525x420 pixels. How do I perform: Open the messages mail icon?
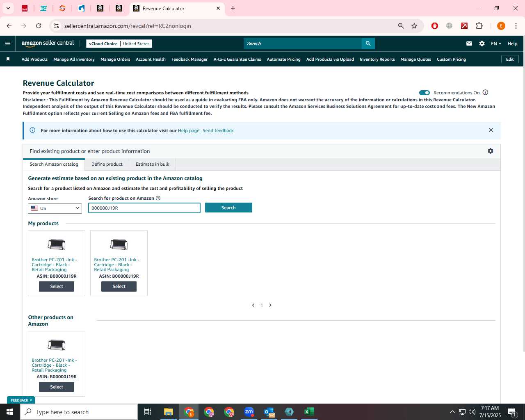469,43
